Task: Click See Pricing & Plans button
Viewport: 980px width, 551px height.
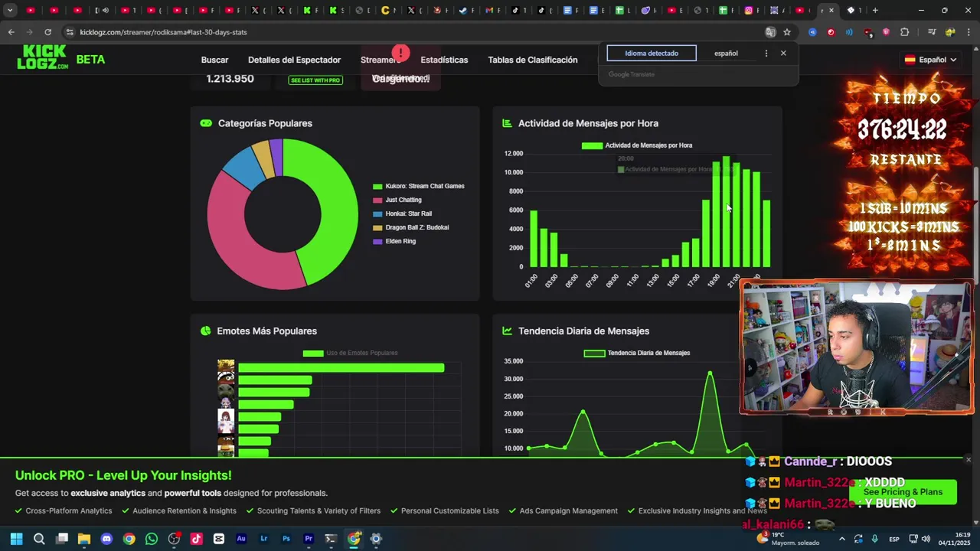Action: (903, 492)
